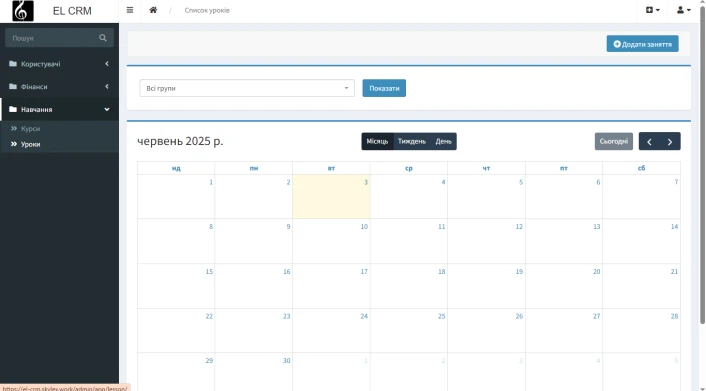Toggle the hamburger sidebar menu icon
Screen dimensions: 706x391
(130, 10)
